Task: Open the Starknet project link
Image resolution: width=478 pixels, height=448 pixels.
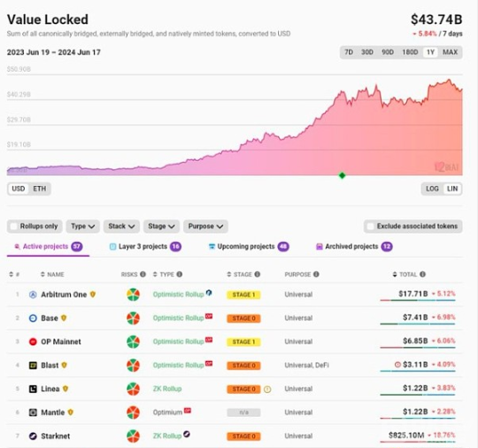Action: point(56,436)
